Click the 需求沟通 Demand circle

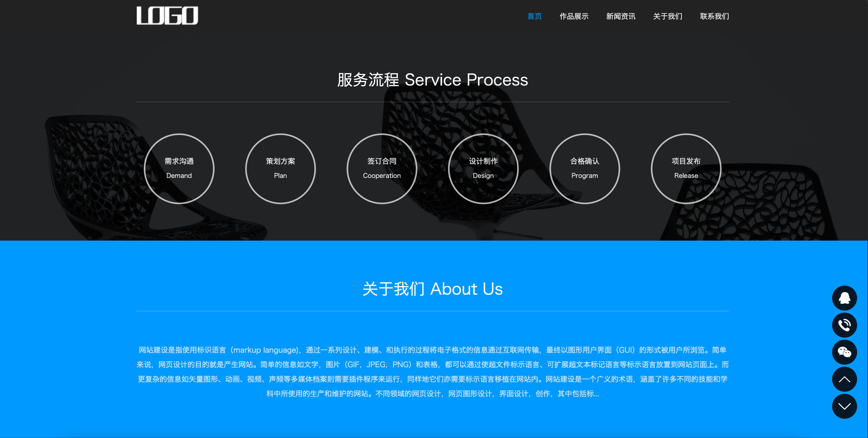179,169
